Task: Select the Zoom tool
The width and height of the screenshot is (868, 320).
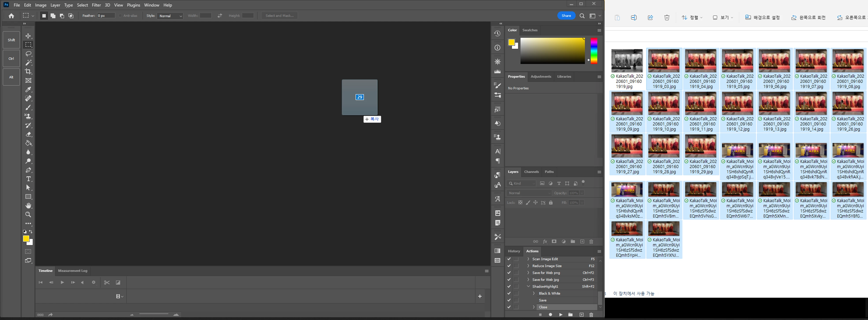Action: click(28, 214)
